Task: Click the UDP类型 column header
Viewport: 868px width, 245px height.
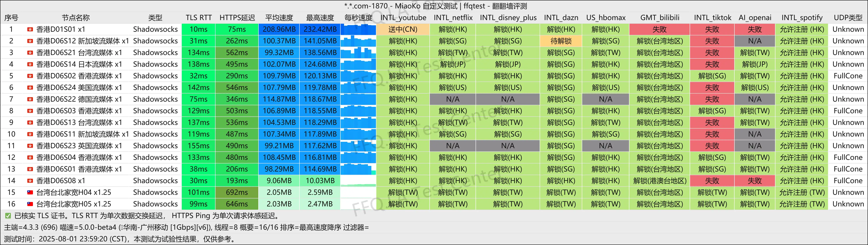Action: (x=848, y=18)
